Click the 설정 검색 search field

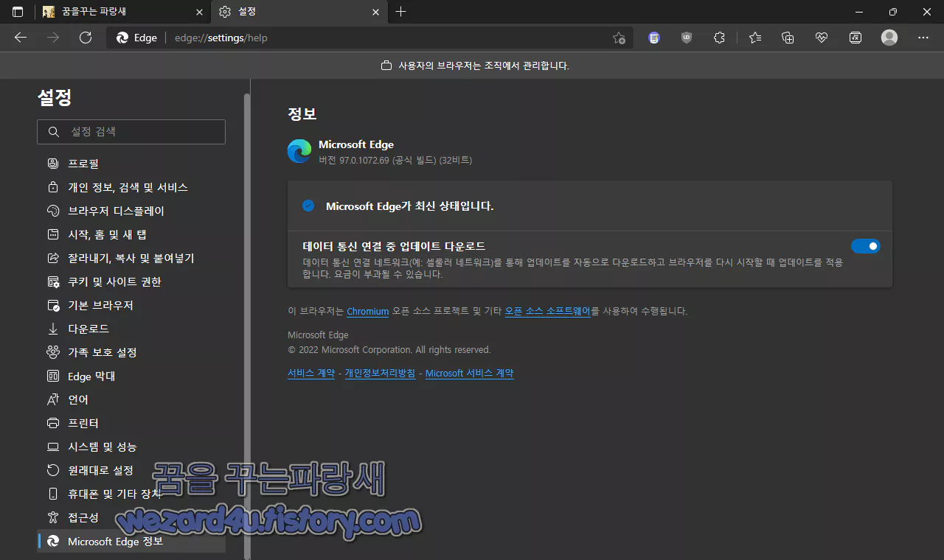tap(131, 132)
